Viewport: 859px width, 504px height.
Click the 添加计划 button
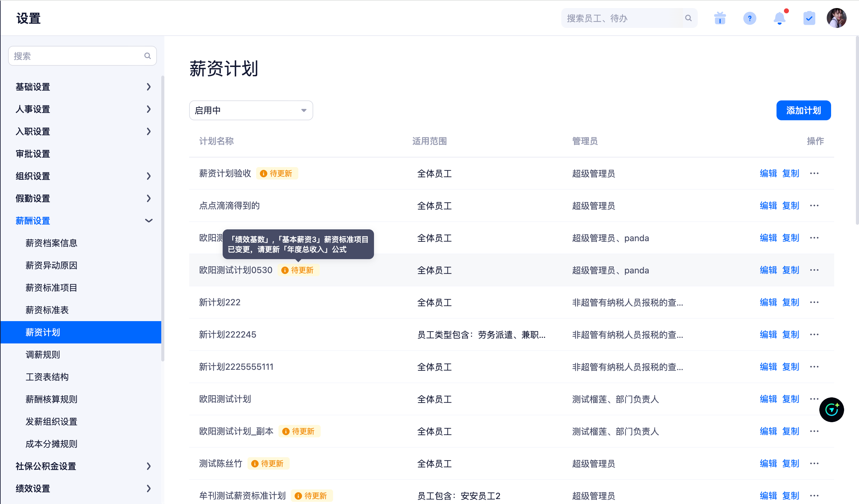coord(803,110)
